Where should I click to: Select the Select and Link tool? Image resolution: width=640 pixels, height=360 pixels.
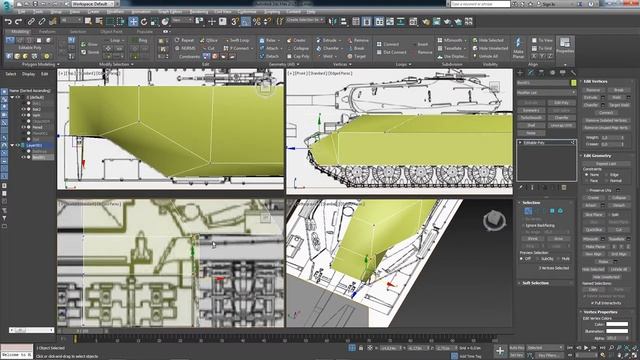pos(31,21)
